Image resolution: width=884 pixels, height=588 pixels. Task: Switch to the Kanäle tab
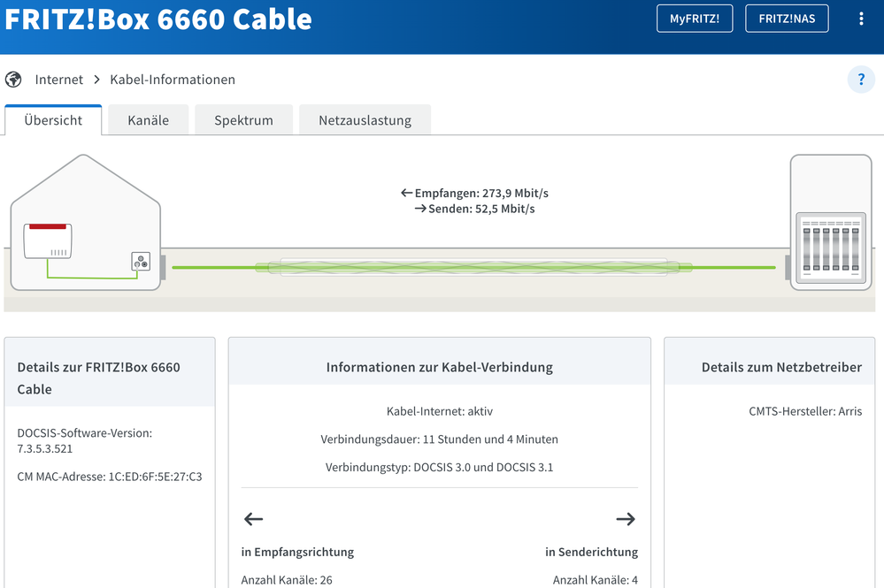[149, 120]
